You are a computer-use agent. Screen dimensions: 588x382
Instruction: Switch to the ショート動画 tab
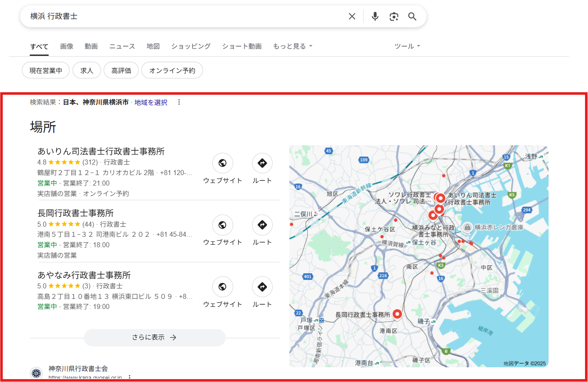tap(242, 46)
